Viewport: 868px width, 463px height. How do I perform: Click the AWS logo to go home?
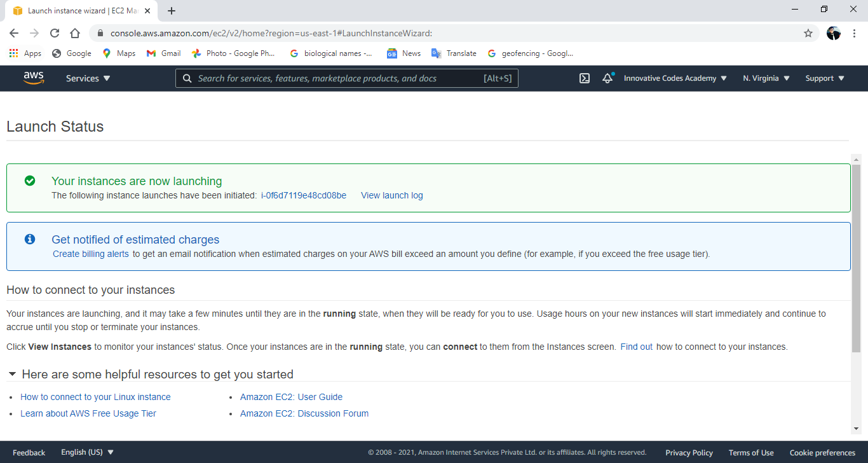click(x=33, y=78)
